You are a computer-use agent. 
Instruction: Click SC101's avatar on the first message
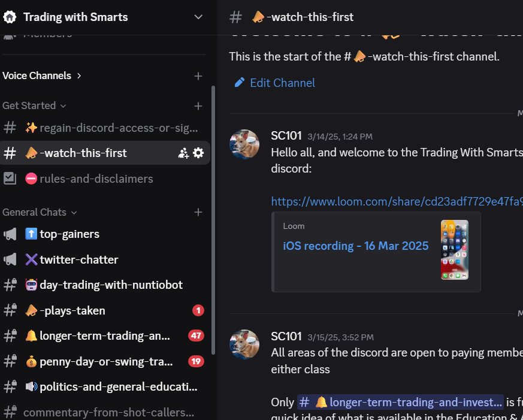tap(244, 144)
